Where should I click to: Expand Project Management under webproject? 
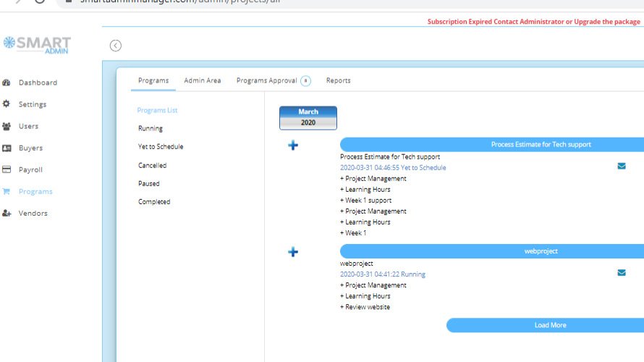click(x=373, y=285)
